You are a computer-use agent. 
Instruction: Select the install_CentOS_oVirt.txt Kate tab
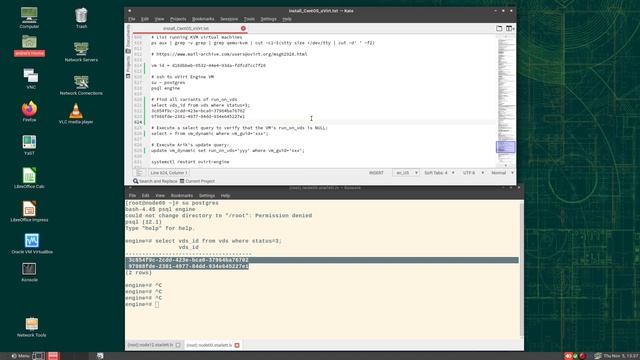(186, 29)
